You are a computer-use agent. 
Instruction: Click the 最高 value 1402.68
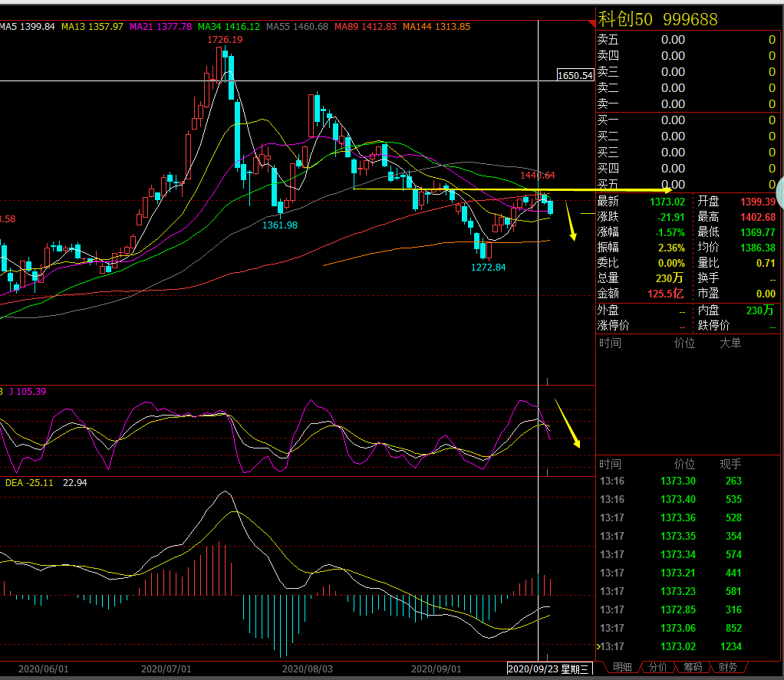[758, 217]
